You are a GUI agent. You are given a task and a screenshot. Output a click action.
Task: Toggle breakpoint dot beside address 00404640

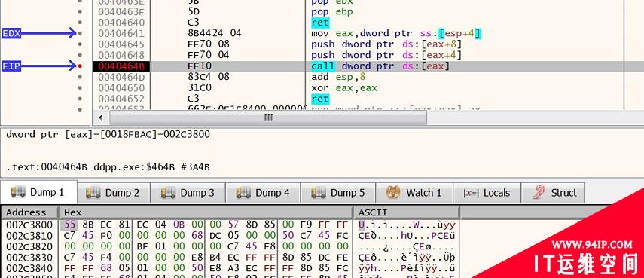pos(80,22)
